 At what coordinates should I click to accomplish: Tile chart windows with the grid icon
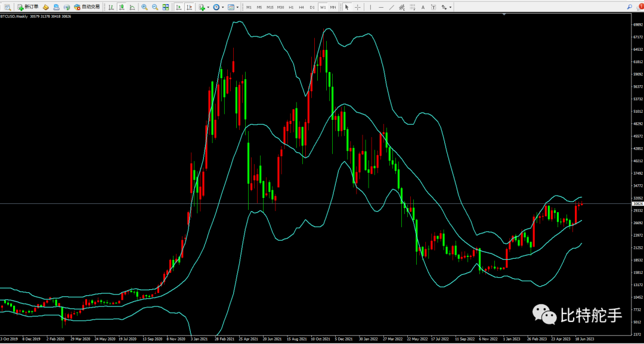166,7
